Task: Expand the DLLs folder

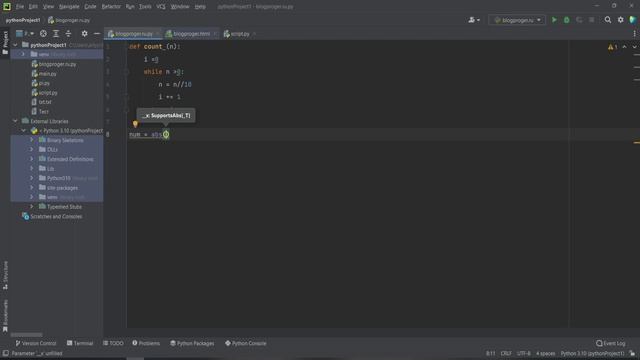Action: tap(31, 149)
